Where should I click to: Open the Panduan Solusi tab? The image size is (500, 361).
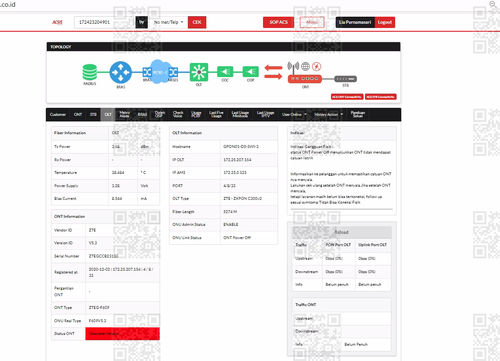pos(358,114)
